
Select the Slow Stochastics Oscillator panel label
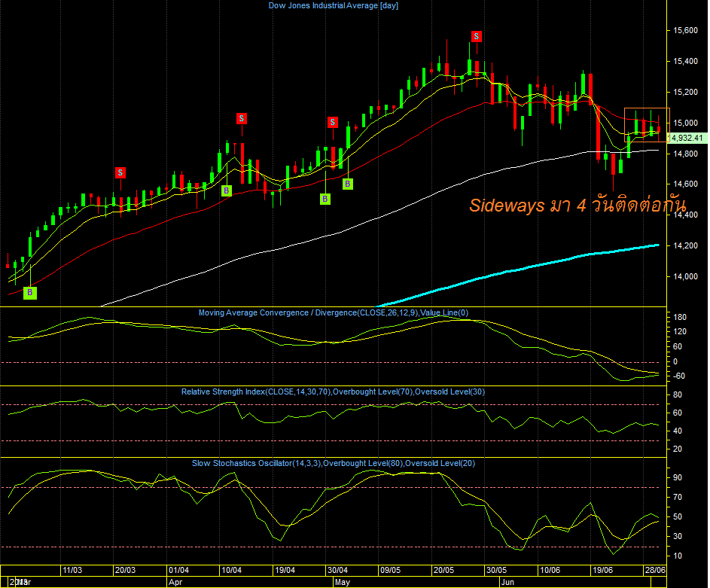click(x=334, y=464)
